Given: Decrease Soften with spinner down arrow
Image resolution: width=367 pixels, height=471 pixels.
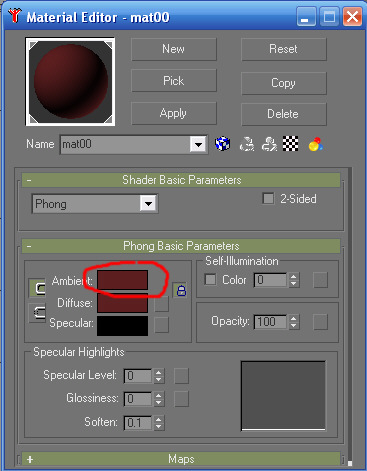Looking at the screenshot, I should click(159, 426).
